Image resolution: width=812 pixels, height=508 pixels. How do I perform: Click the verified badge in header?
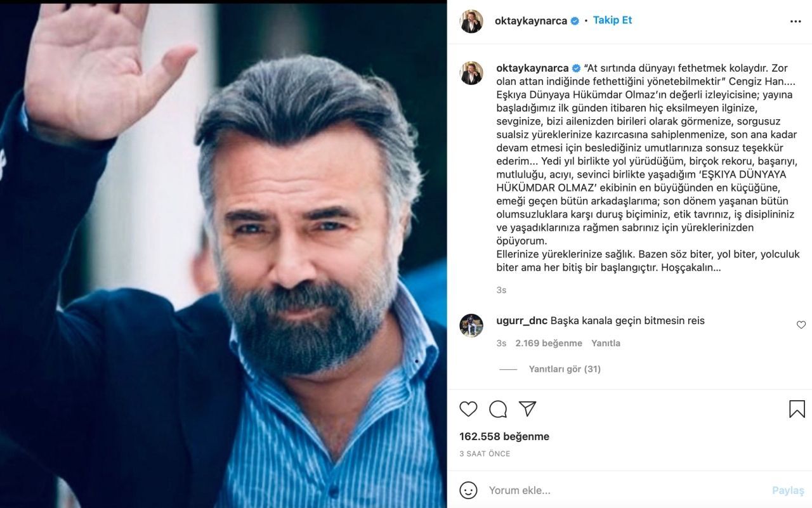(x=575, y=21)
